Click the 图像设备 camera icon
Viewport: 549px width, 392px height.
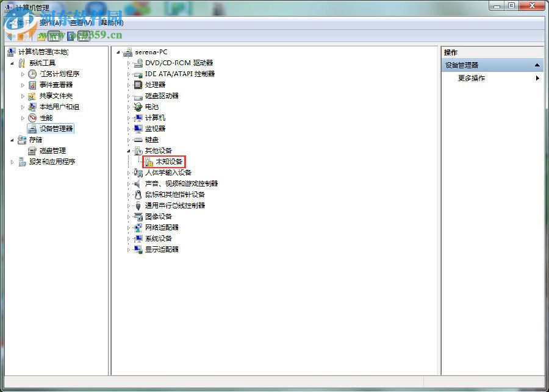(138, 216)
